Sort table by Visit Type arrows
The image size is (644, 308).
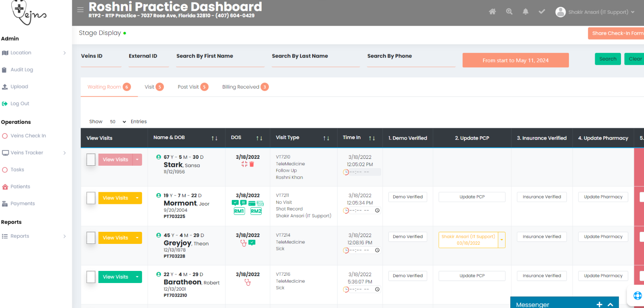326,138
